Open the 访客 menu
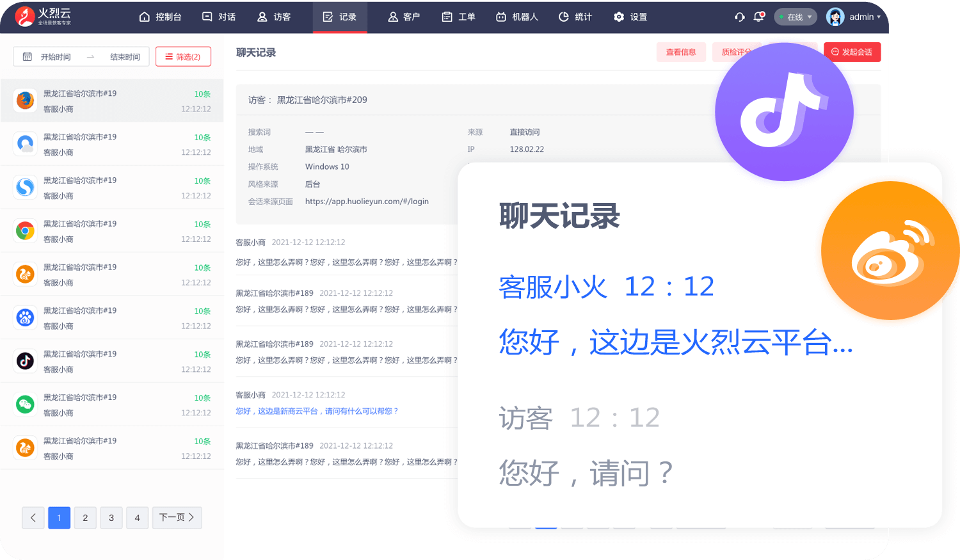Screen dimensions: 960x560 pos(274,17)
